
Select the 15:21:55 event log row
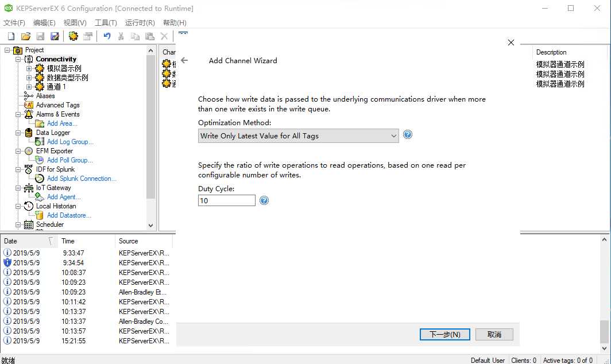click(87, 340)
